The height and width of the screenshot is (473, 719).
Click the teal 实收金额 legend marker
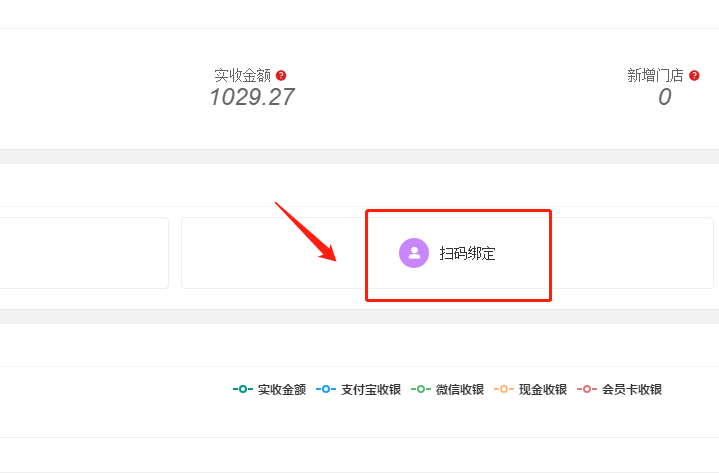(243, 389)
